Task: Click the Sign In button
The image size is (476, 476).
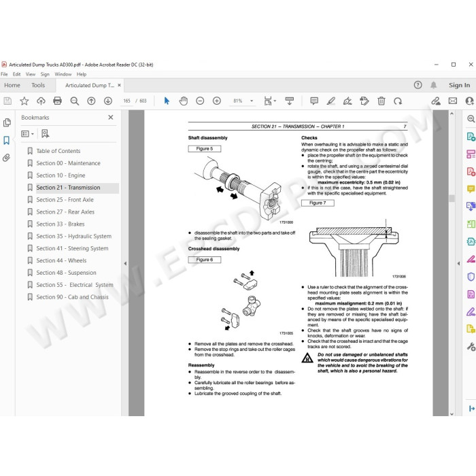Action: click(x=459, y=85)
